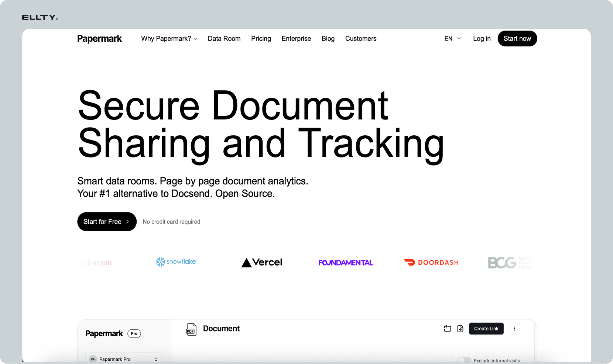The height and width of the screenshot is (364, 613).
Task: Click the Papermark logo in preview sidebar
Action: (x=104, y=334)
